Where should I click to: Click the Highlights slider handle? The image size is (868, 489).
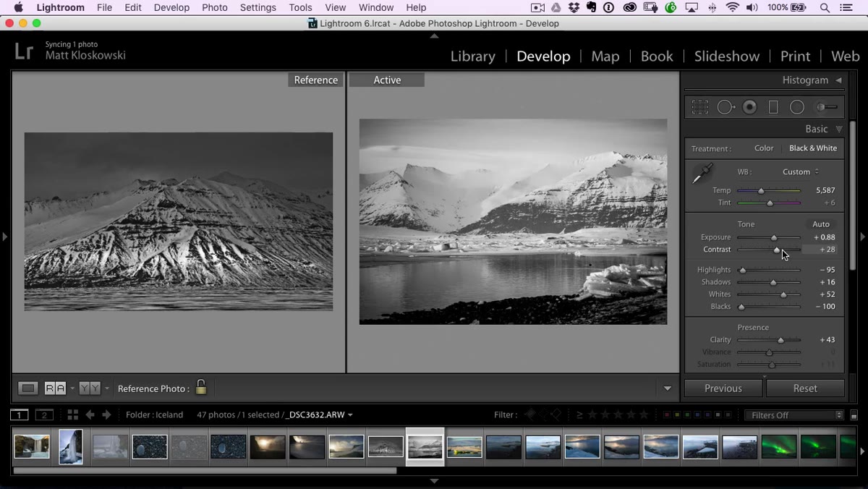pyautogui.click(x=742, y=271)
